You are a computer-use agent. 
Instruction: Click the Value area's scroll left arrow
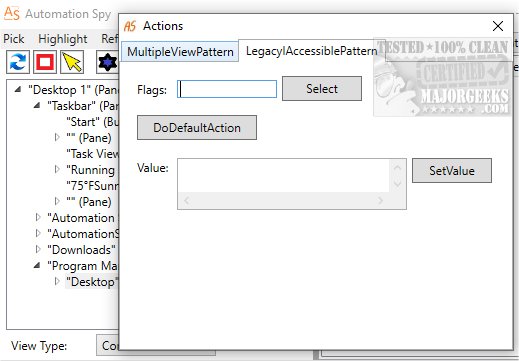tap(187, 200)
